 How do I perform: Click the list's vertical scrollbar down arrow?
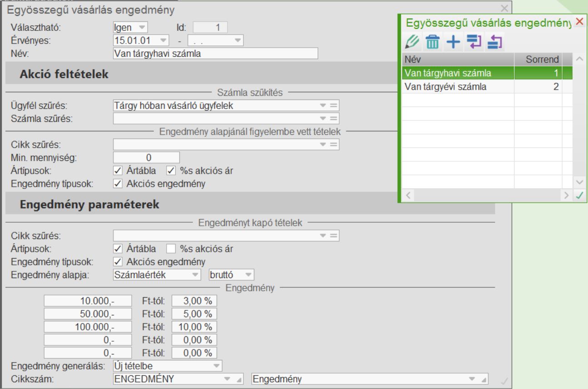click(579, 182)
